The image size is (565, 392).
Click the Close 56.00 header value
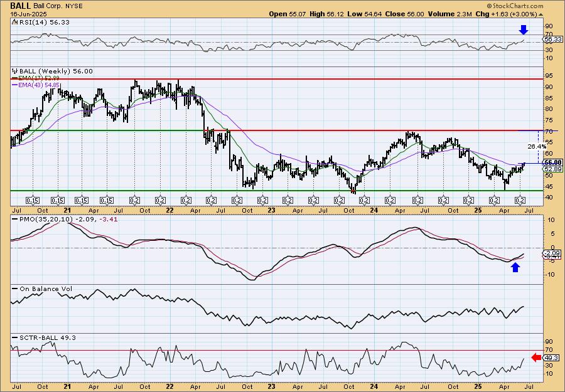pyautogui.click(x=404, y=14)
